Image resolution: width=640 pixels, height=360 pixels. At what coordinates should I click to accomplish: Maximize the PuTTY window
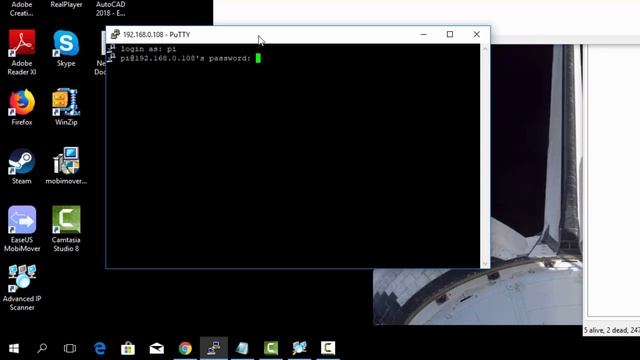point(450,34)
